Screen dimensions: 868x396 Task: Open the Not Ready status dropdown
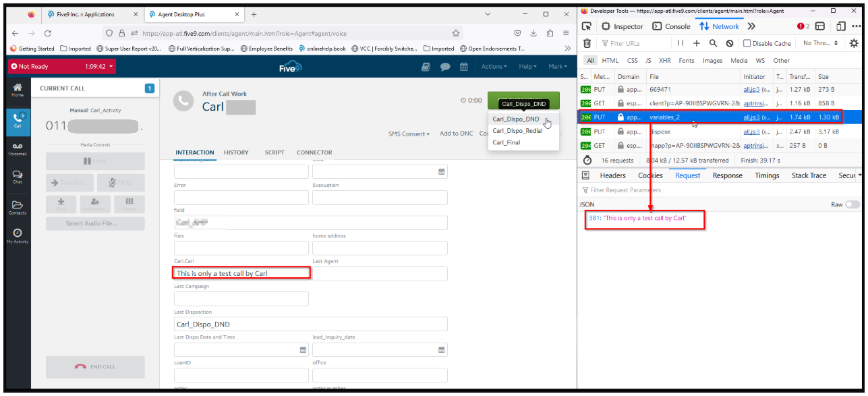coord(61,66)
